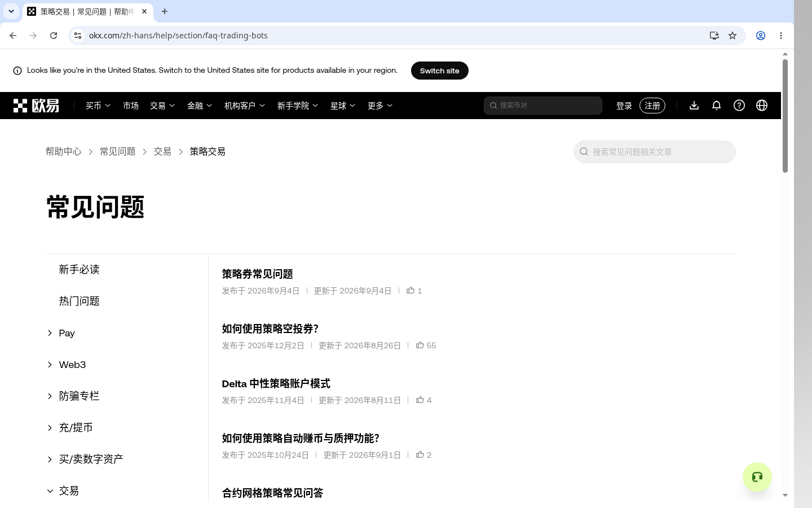Select 热门问题 in the sidebar
The height and width of the screenshot is (508, 812).
point(80,301)
